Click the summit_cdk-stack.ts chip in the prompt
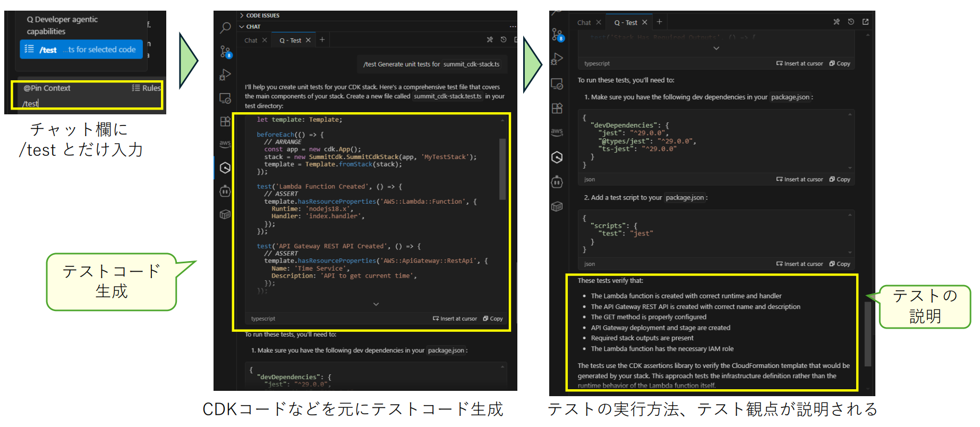The height and width of the screenshot is (427, 980). pos(472,64)
